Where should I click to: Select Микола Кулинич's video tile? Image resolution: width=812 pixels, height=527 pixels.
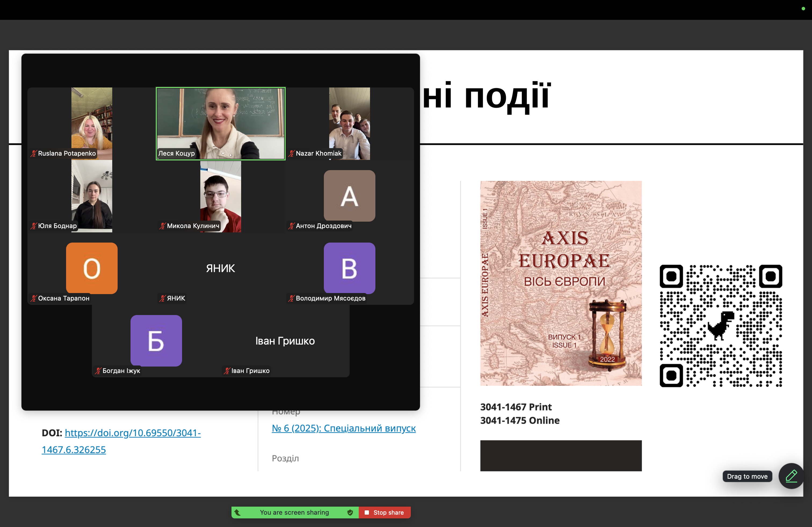[x=221, y=196]
